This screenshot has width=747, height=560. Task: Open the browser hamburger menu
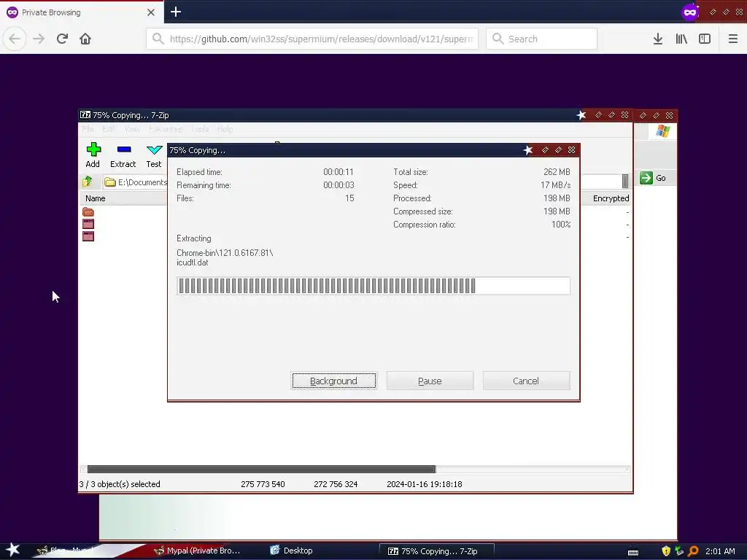tap(732, 39)
